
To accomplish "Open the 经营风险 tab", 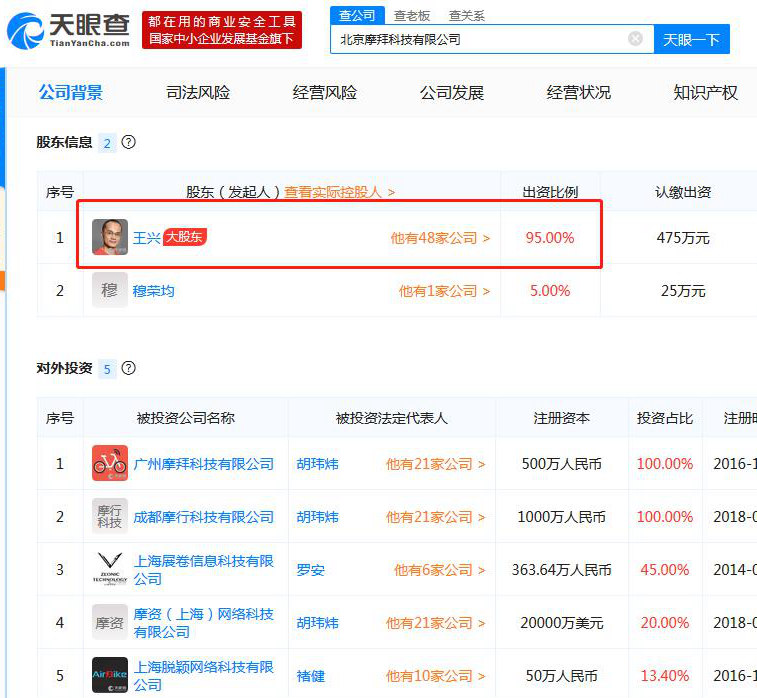I will [x=325, y=92].
